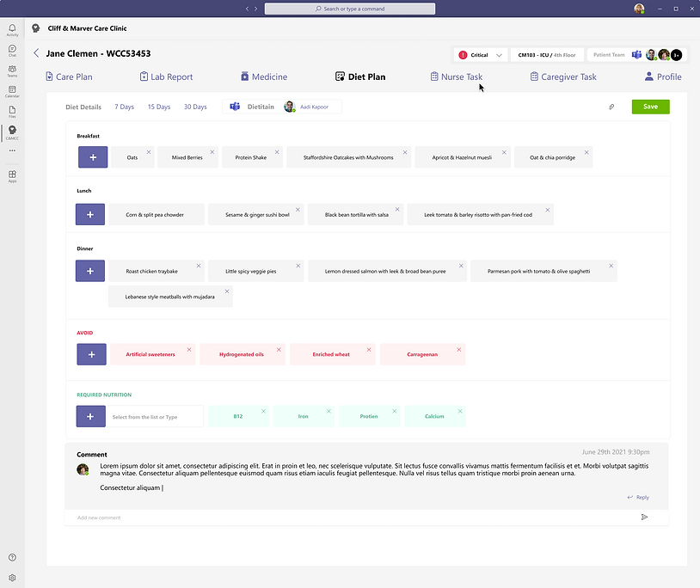Open Chat in the Teams sidebar
700x588 pixels.
(12, 51)
